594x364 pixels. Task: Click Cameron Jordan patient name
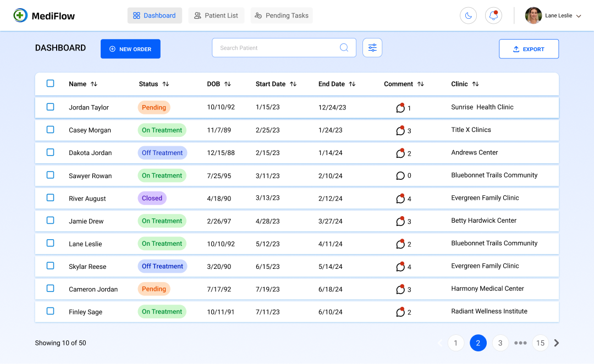93,289
